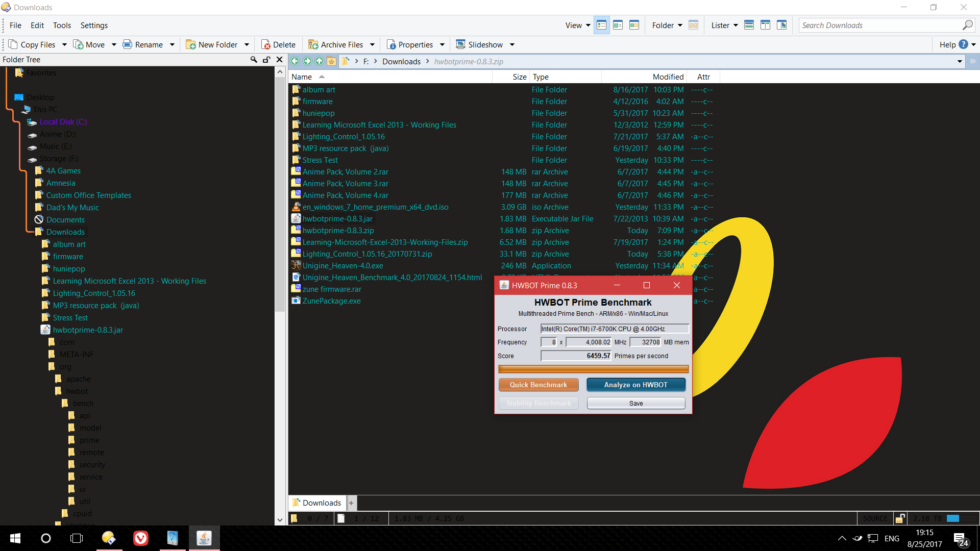Toggle dual vertical Lister layout icon
Image resolution: width=980 pixels, height=551 pixels.
[765, 25]
